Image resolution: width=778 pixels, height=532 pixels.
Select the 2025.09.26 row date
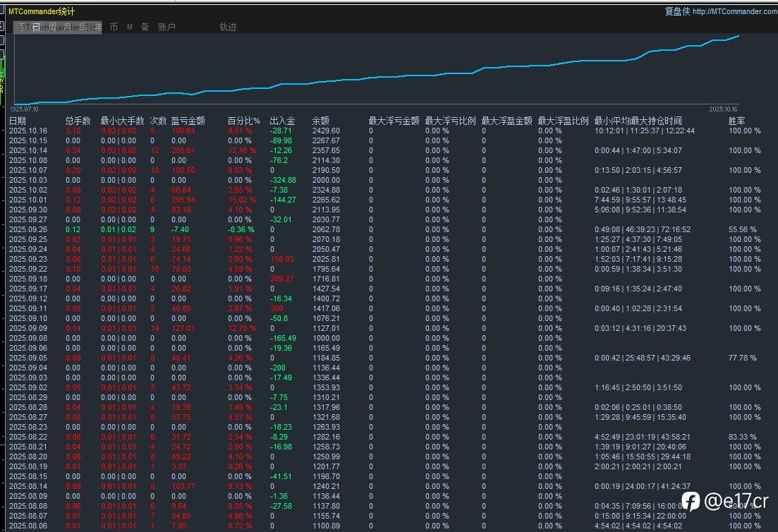tap(28, 229)
